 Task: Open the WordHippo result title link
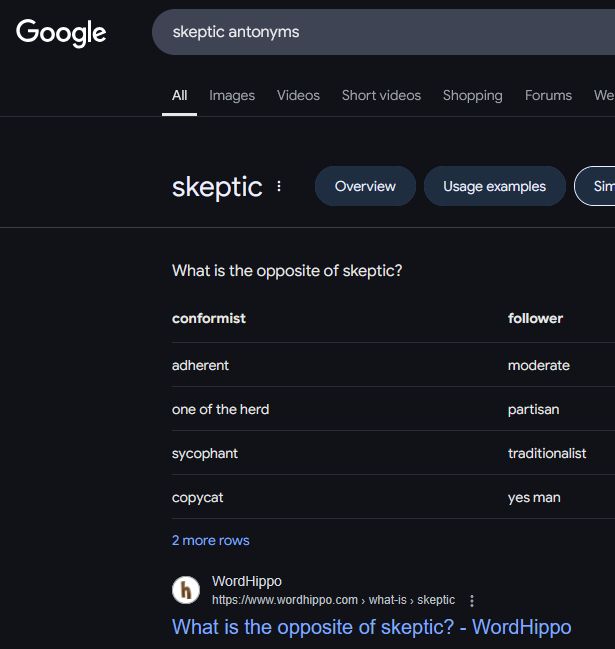click(371, 627)
